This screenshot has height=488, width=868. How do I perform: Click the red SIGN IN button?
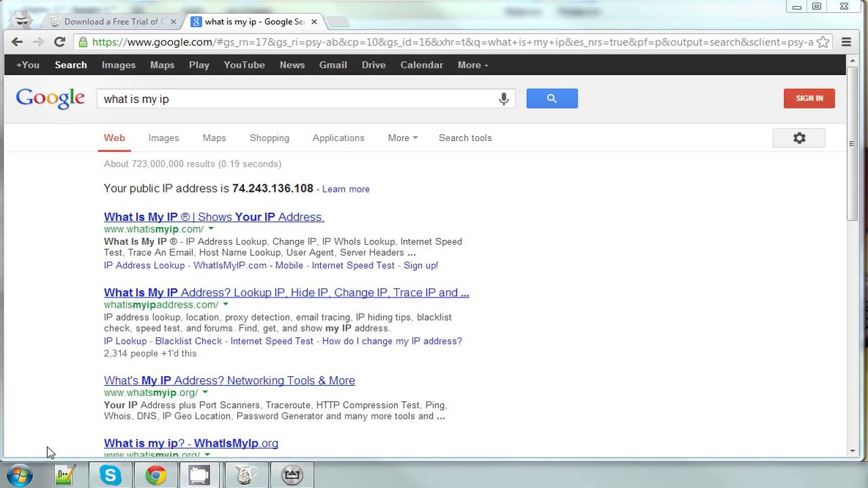point(809,98)
